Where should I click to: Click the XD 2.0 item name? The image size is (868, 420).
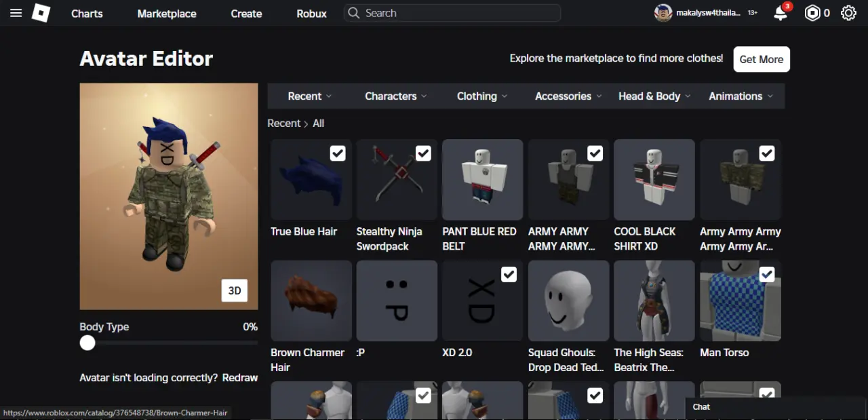457,353
